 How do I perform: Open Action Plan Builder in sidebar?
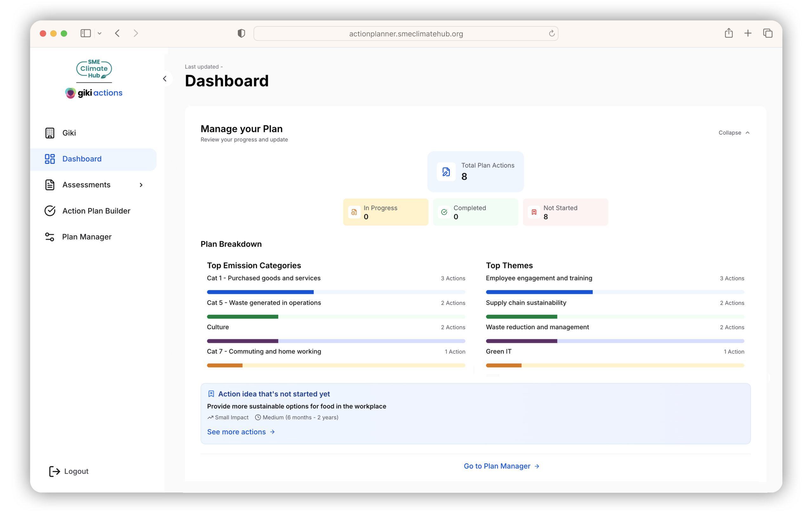[96, 211]
